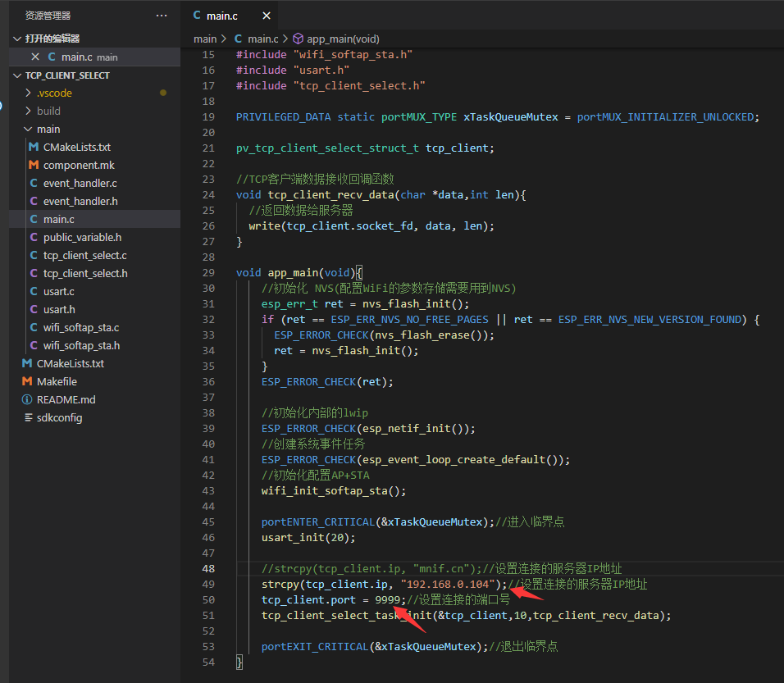784x683 pixels.
Task: Click the C file icon of event_handler.c
Action: point(34,183)
